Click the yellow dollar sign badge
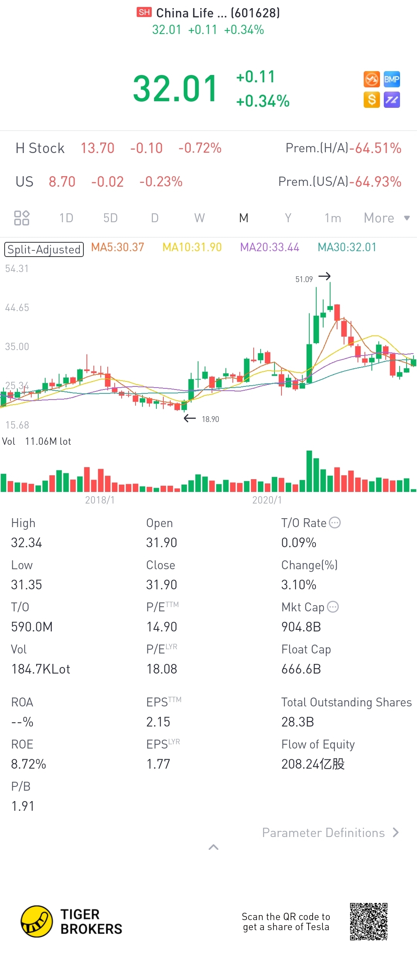 click(372, 100)
